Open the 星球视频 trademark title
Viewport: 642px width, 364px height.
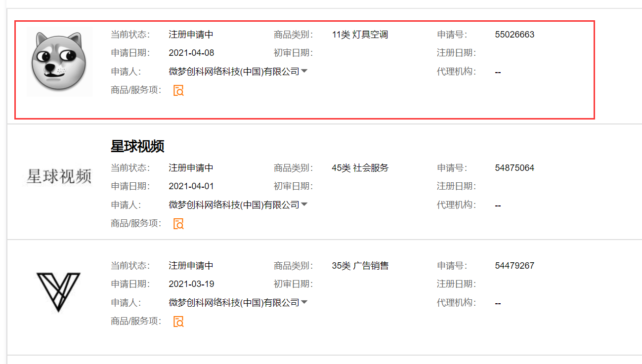pyautogui.click(x=137, y=146)
